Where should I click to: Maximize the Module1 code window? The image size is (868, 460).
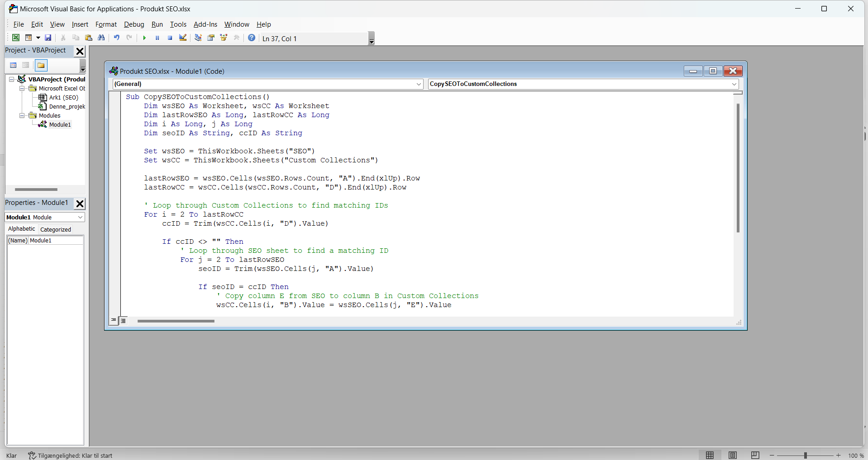coord(713,71)
